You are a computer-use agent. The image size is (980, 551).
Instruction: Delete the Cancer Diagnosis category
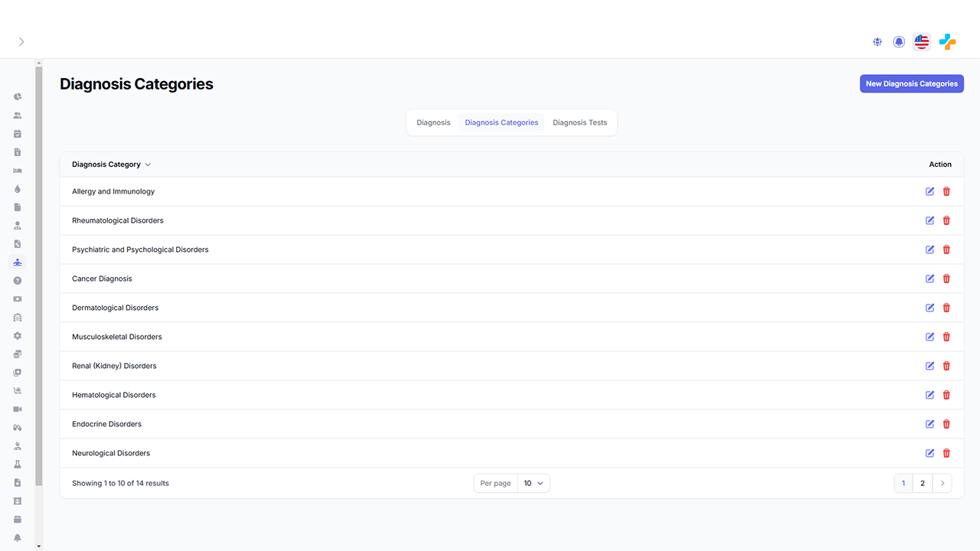click(946, 279)
